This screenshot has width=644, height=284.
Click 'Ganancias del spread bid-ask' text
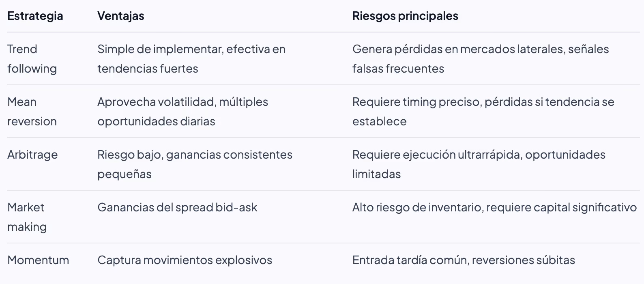tap(177, 207)
